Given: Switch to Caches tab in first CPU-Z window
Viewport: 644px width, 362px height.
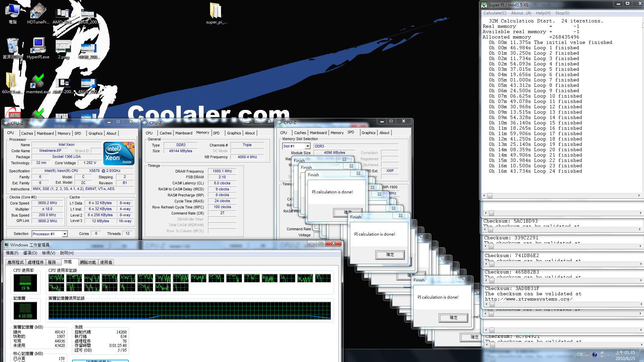Looking at the screenshot, I should (27, 133).
